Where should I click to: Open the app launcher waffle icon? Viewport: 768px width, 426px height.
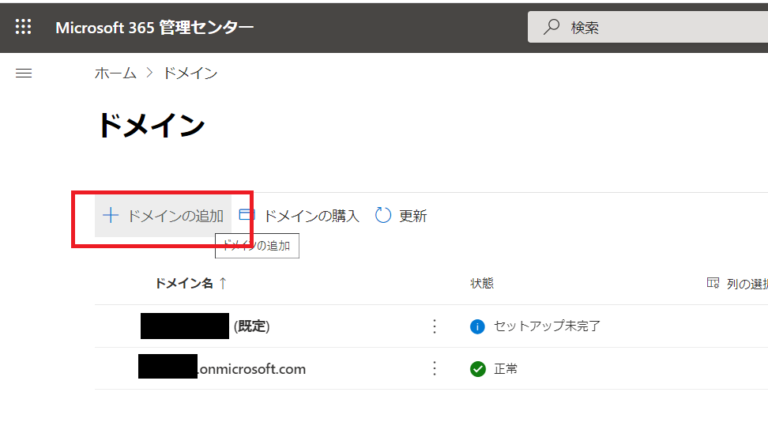[x=24, y=27]
